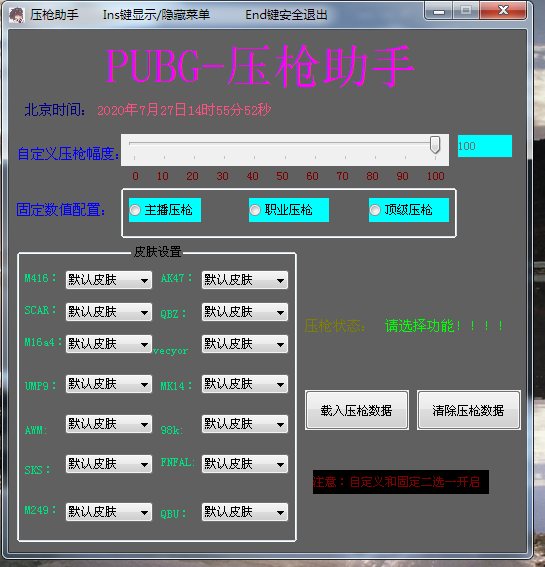Expand the AWM skin dropdown

point(108,424)
